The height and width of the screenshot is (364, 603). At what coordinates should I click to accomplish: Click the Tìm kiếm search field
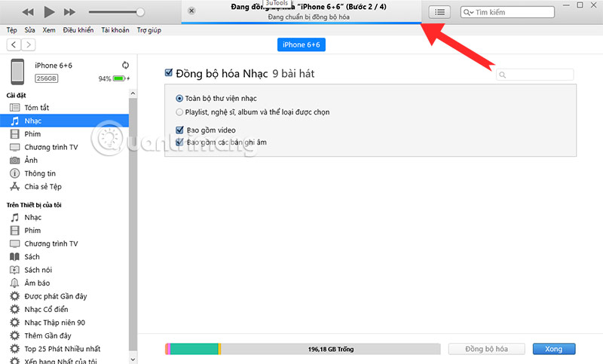coord(507,12)
